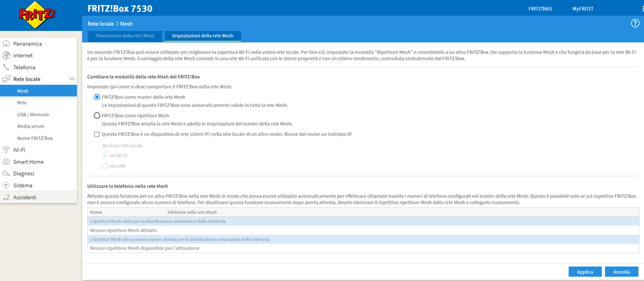Select via LAN radio option
The width and height of the screenshot is (644, 281).
tap(104, 166)
